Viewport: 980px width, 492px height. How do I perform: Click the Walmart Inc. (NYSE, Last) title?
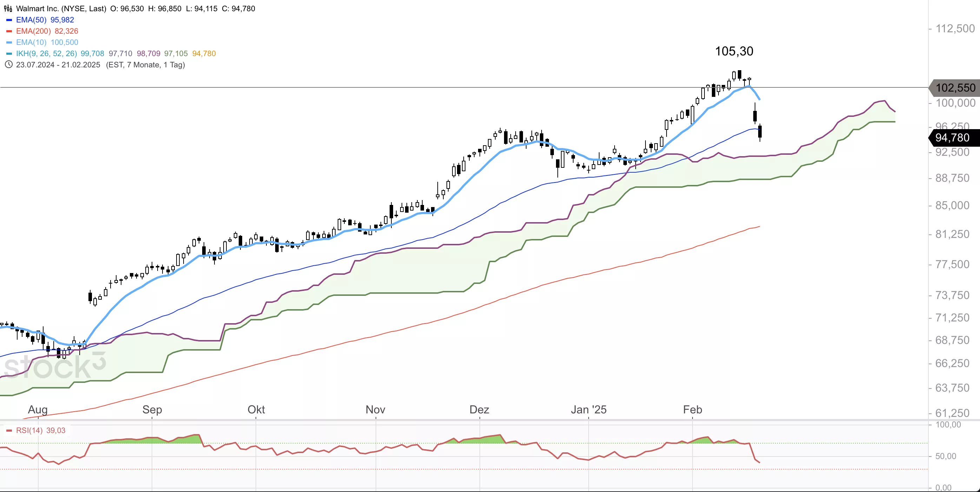tap(61, 8)
